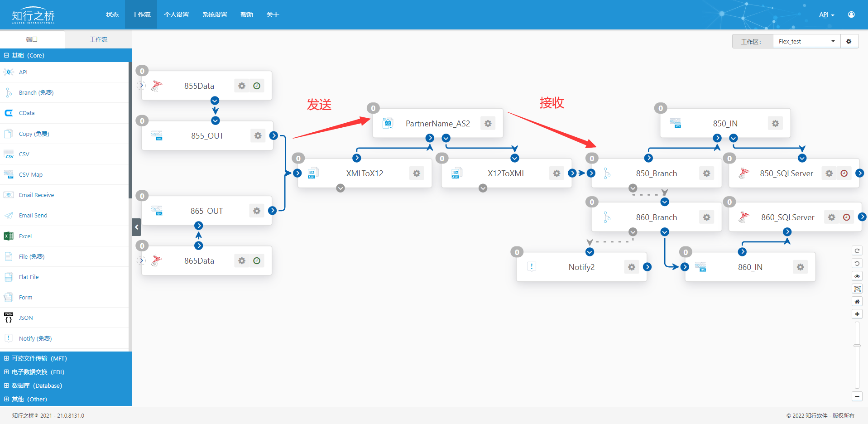Screen dimensions: 868x424
Task: Click red clock icon on 860_SQLServer
Action: pyautogui.click(x=846, y=217)
